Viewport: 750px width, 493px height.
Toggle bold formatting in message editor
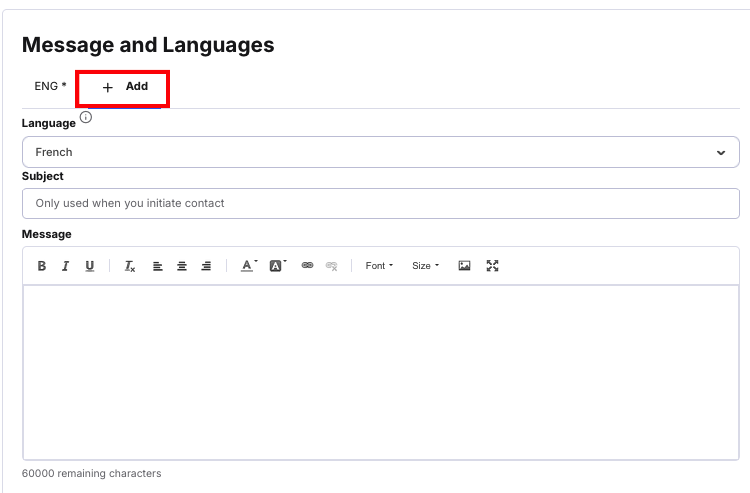(x=42, y=266)
